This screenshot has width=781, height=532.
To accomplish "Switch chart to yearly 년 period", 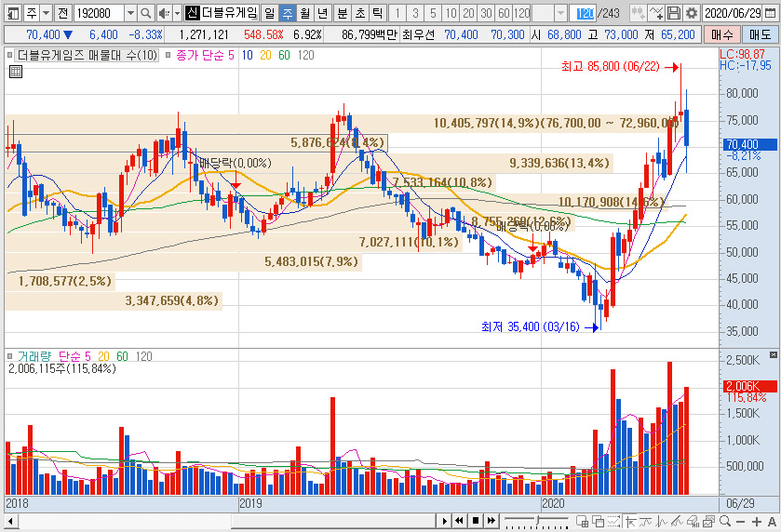I will click(x=322, y=13).
